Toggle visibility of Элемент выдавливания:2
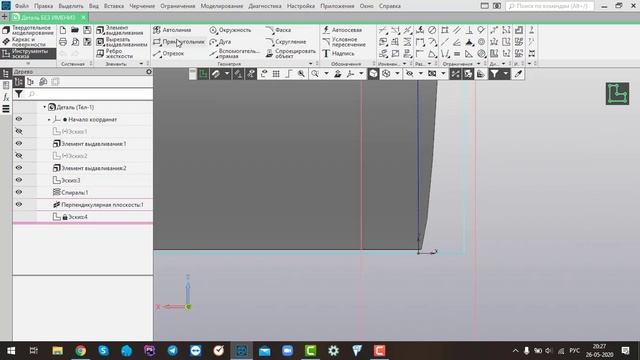The image size is (640, 360). coord(19,168)
